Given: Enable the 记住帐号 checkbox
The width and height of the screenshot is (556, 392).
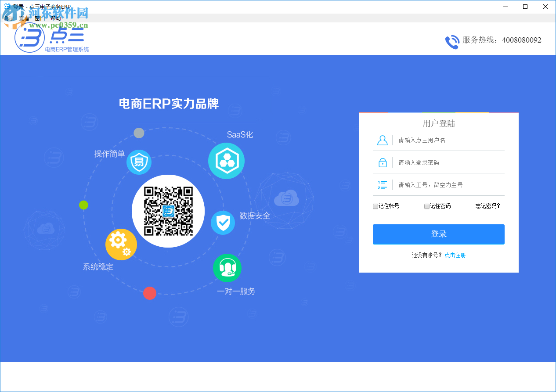Looking at the screenshot, I should 375,206.
